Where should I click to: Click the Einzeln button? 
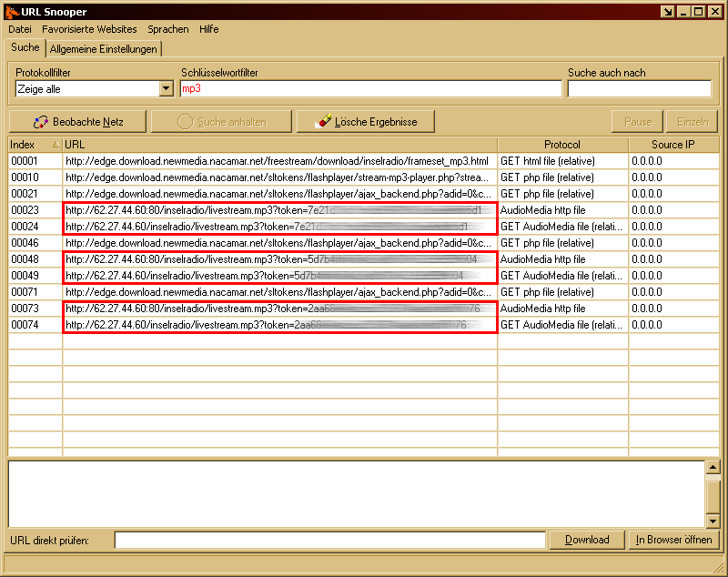point(693,122)
